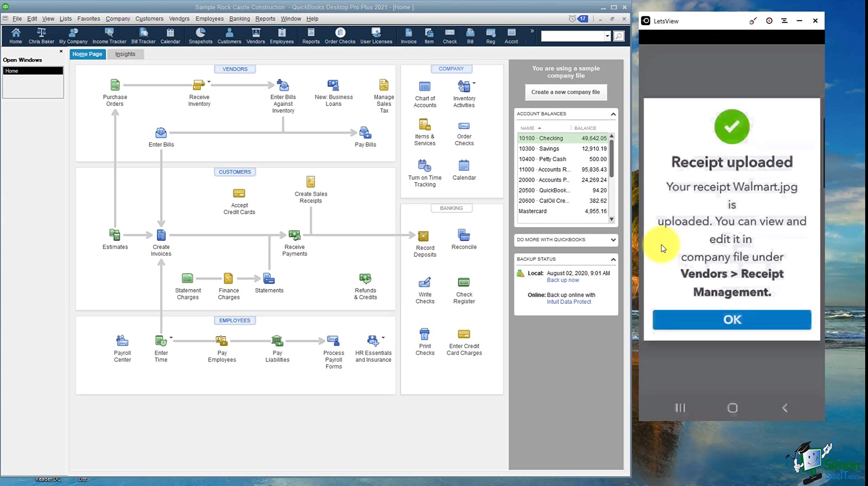Open Purchase Orders icon in Vendors
Screen dimensions: 868x486
[115, 85]
